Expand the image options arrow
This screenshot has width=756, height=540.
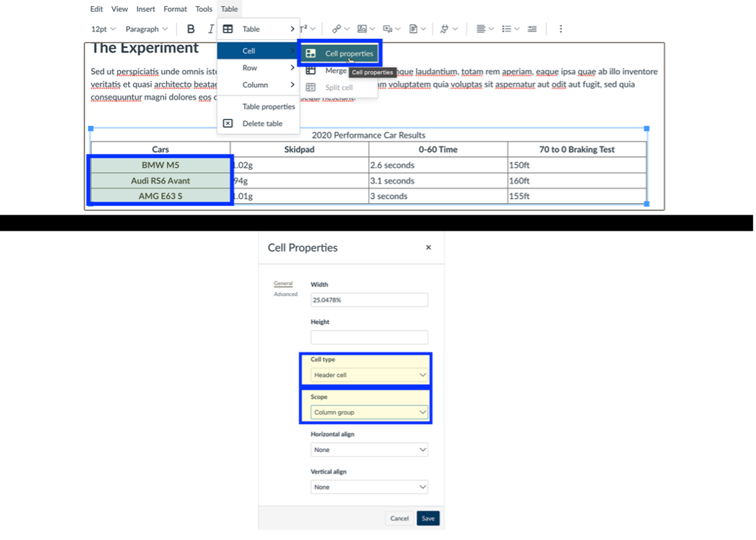tap(372, 29)
